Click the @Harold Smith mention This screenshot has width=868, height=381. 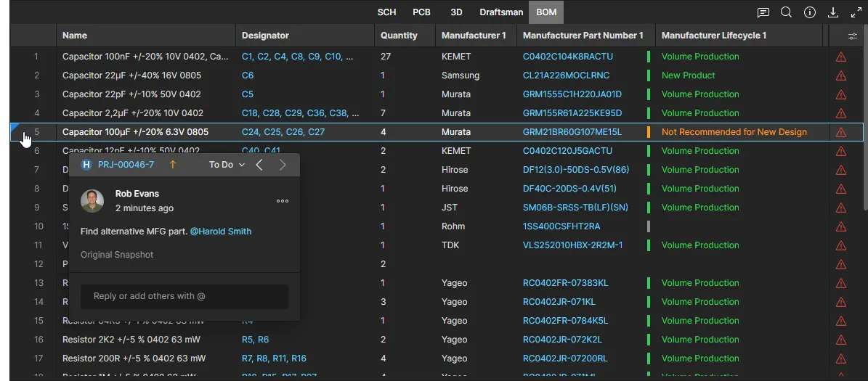[x=221, y=232]
